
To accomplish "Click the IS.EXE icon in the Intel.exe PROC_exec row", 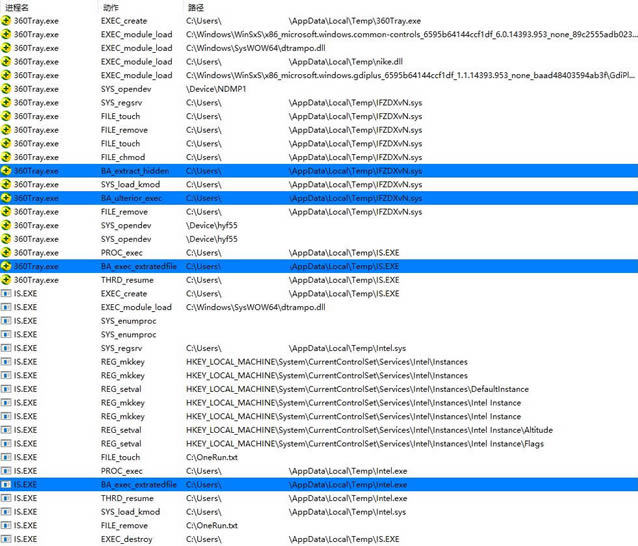I will click(x=6, y=471).
